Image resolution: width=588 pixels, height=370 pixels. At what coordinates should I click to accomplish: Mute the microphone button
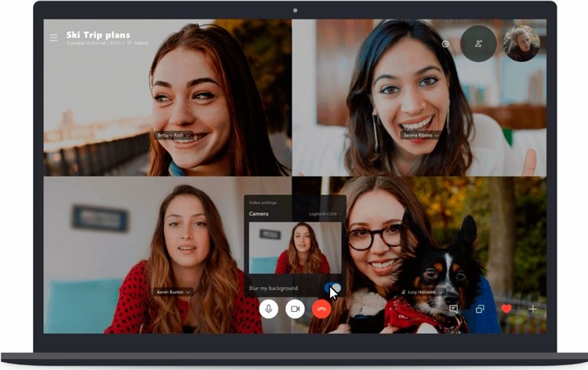point(268,309)
